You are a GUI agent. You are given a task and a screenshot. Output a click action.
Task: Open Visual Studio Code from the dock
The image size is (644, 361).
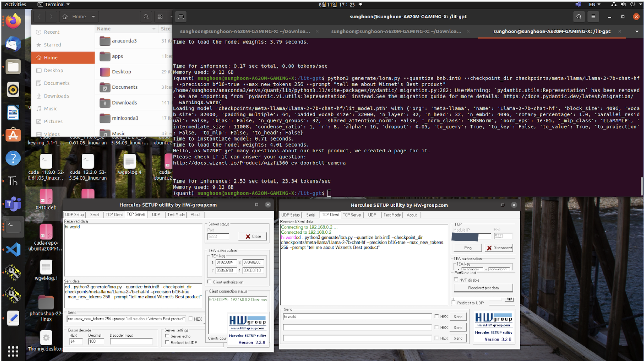[x=13, y=249]
